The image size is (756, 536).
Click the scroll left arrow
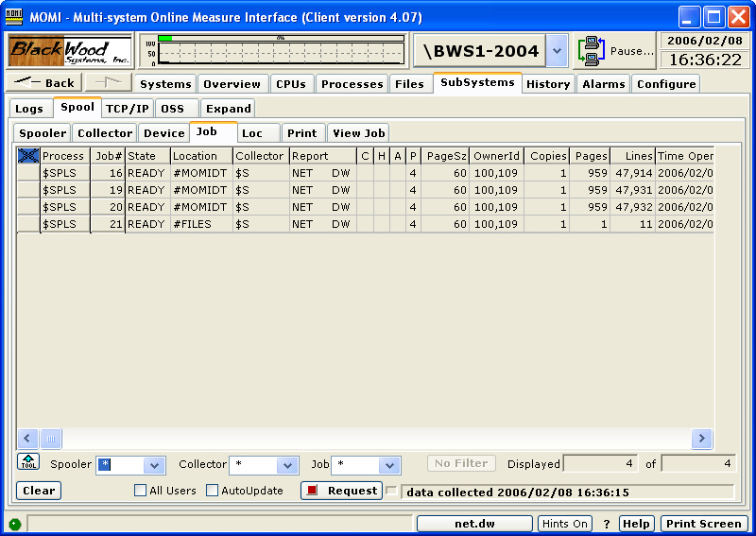27,439
